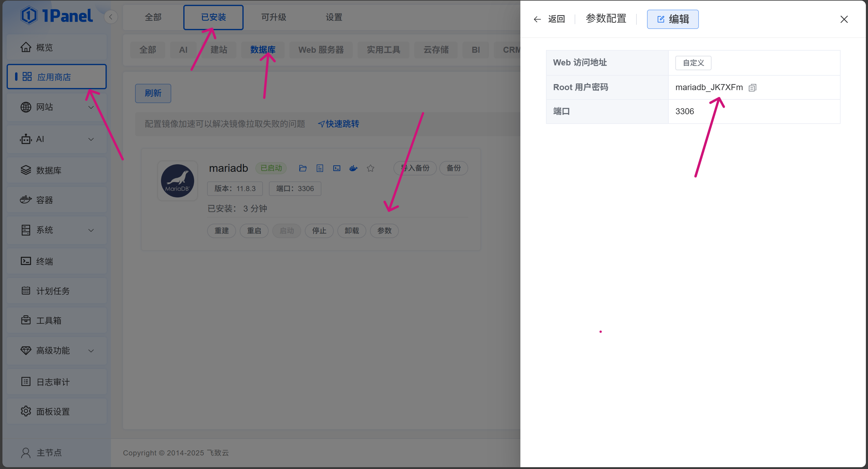Click the MariaDB app logo thumbnail
Viewport: 868px width, 469px height.
177,181
